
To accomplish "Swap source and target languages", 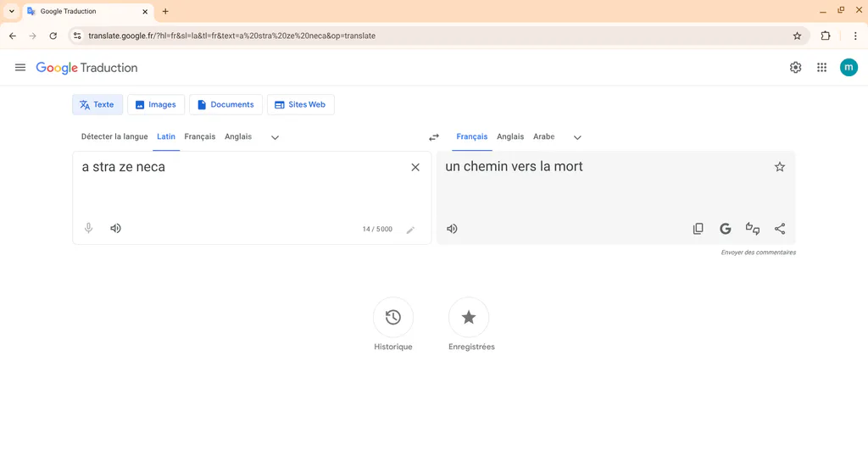I will coord(434,137).
